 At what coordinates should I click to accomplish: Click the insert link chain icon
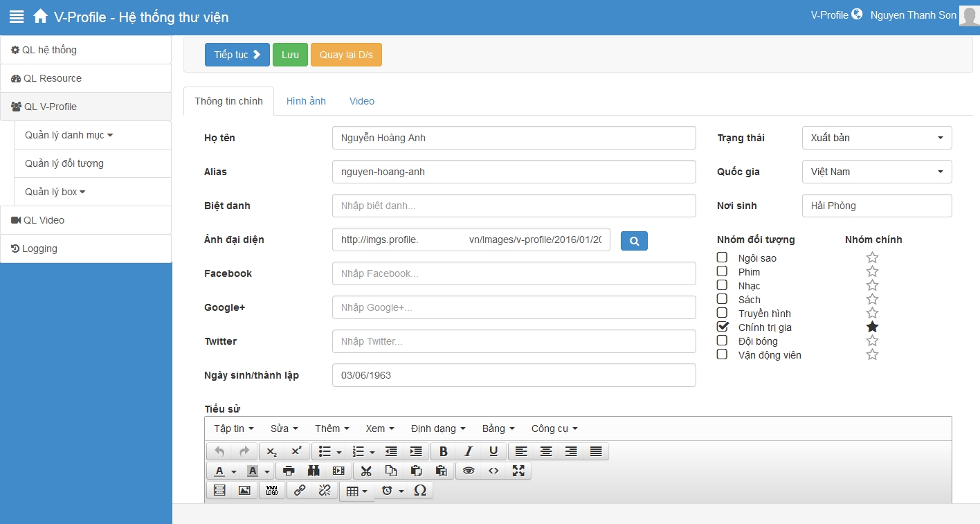pyautogui.click(x=300, y=490)
